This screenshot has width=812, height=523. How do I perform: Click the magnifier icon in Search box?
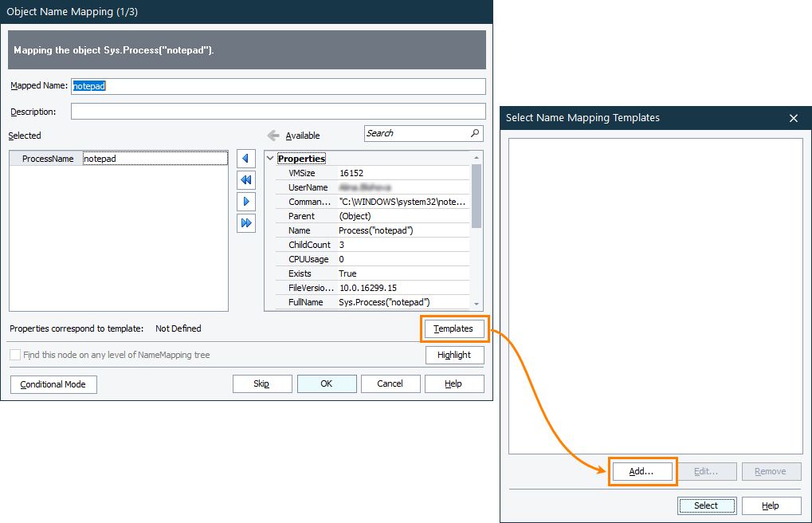475,133
